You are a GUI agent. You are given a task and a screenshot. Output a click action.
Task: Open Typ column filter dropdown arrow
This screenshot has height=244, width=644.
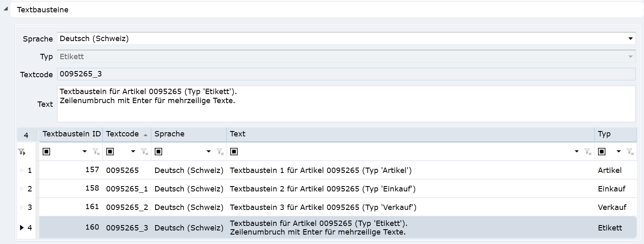click(619, 152)
